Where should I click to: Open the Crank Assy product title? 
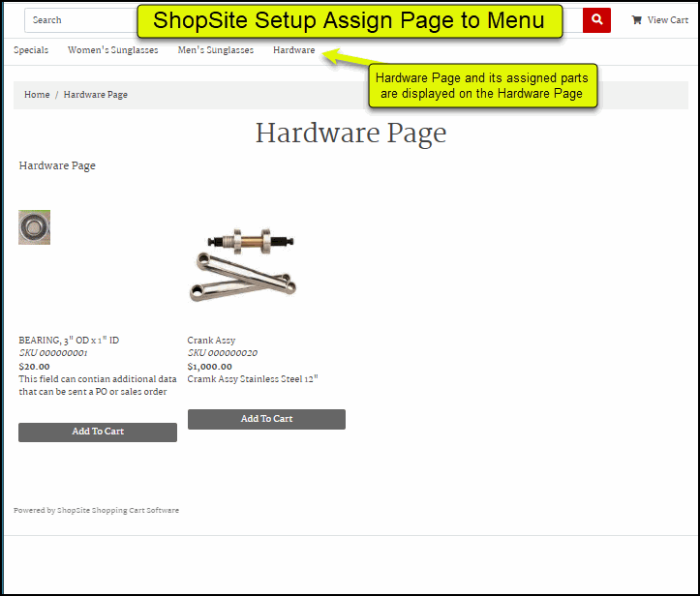click(211, 341)
